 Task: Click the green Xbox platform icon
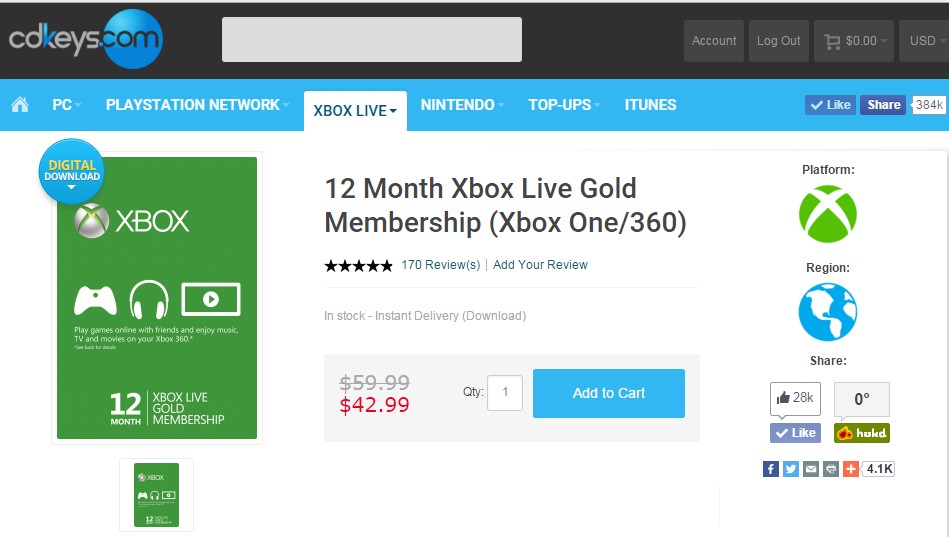828,214
